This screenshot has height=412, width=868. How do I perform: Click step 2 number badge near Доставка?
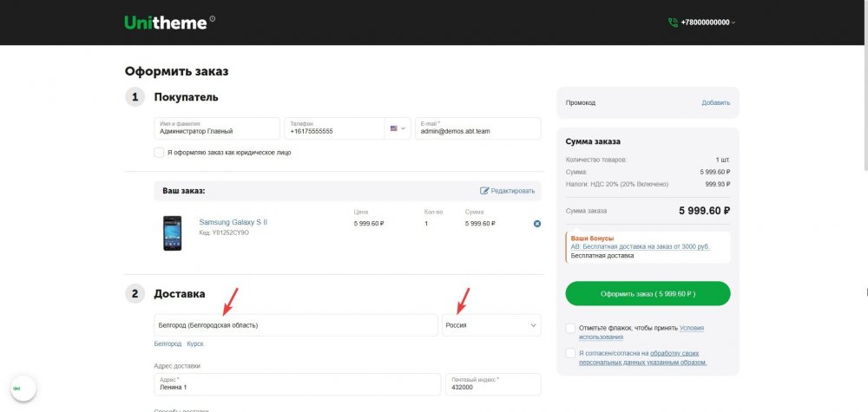pyautogui.click(x=135, y=294)
